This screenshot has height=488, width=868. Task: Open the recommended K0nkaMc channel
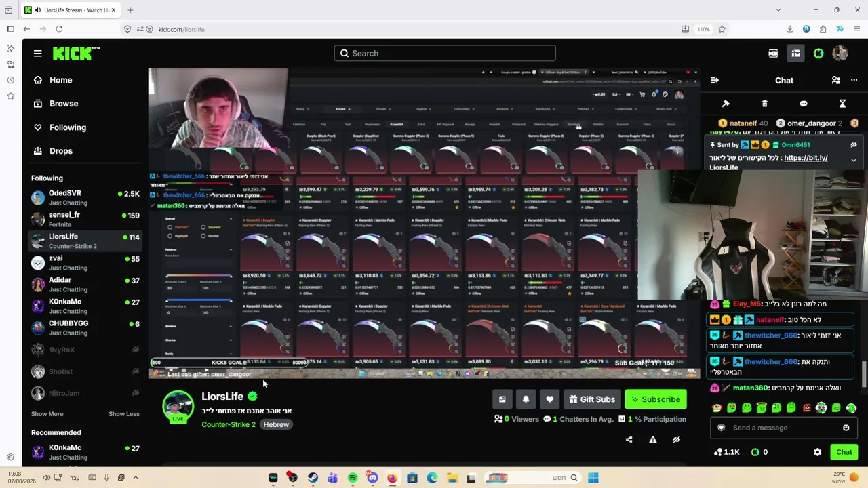85,452
